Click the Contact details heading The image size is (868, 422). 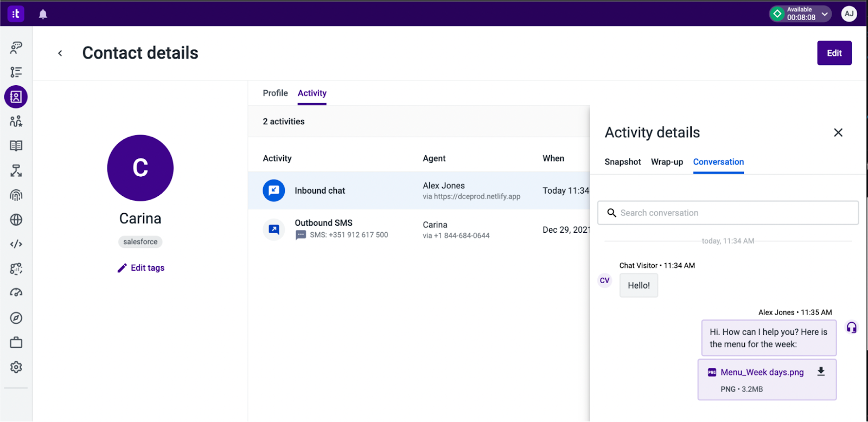pos(141,53)
